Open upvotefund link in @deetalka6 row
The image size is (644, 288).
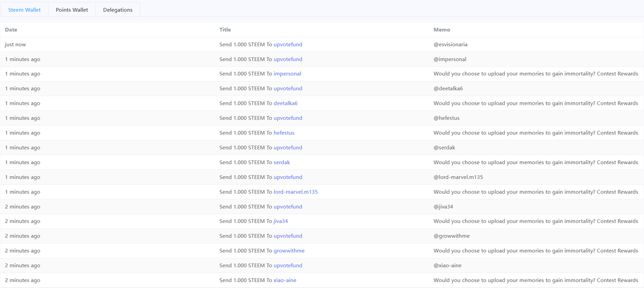click(x=288, y=88)
